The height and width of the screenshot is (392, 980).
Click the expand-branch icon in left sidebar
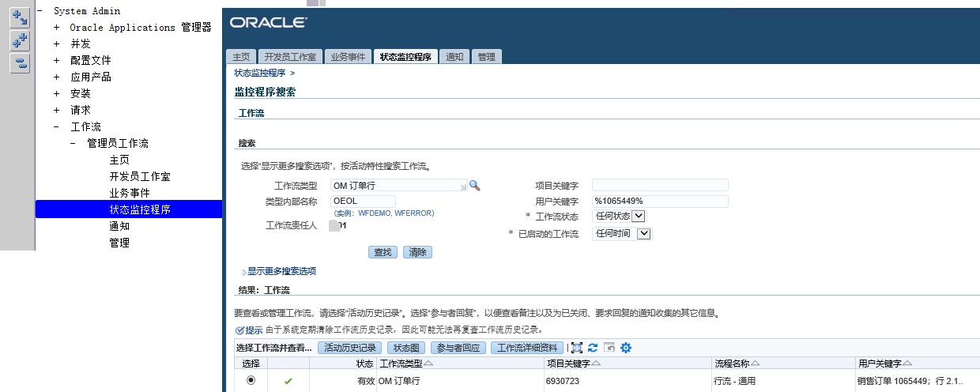[19, 17]
